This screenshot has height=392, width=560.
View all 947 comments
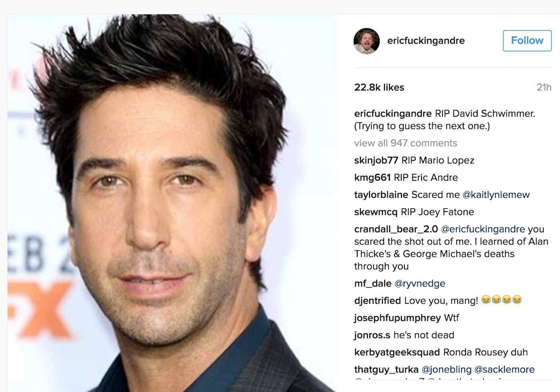click(x=405, y=143)
